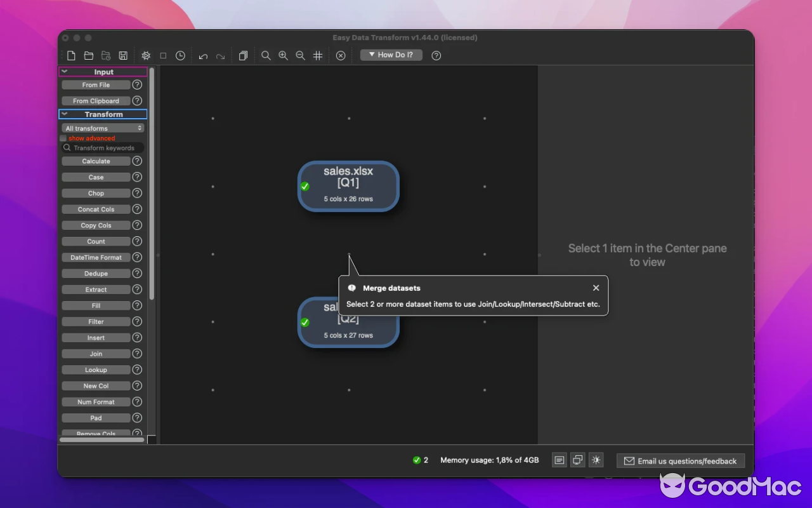This screenshot has height=508, width=812.
Task: Click the zoom in magnifier icon
Action: 283,56
